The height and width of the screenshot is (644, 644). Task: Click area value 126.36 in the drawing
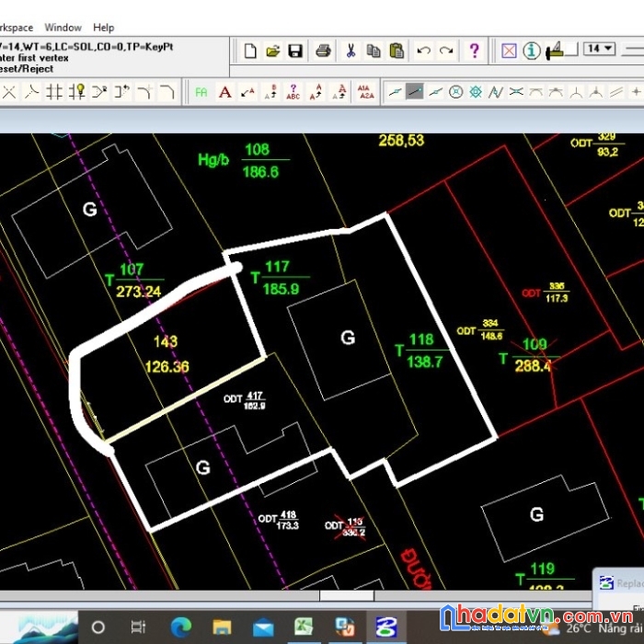click(x=167, y=366)
